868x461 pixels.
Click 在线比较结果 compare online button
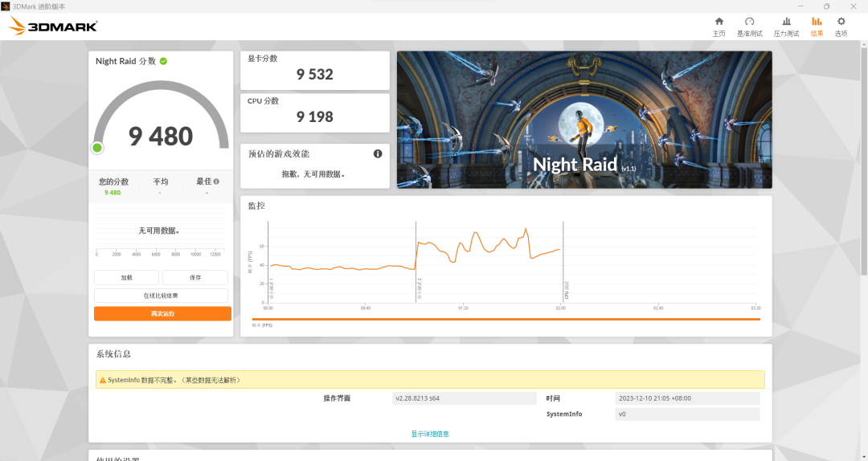161,296
